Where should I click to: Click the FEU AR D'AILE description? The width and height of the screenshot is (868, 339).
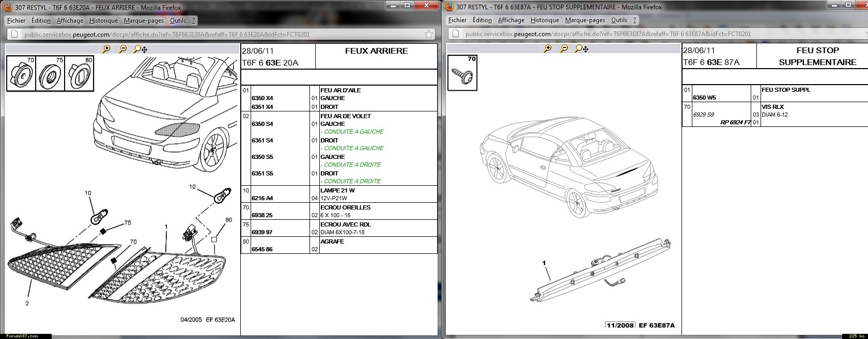pyautogui.click(x=340, y=90)
